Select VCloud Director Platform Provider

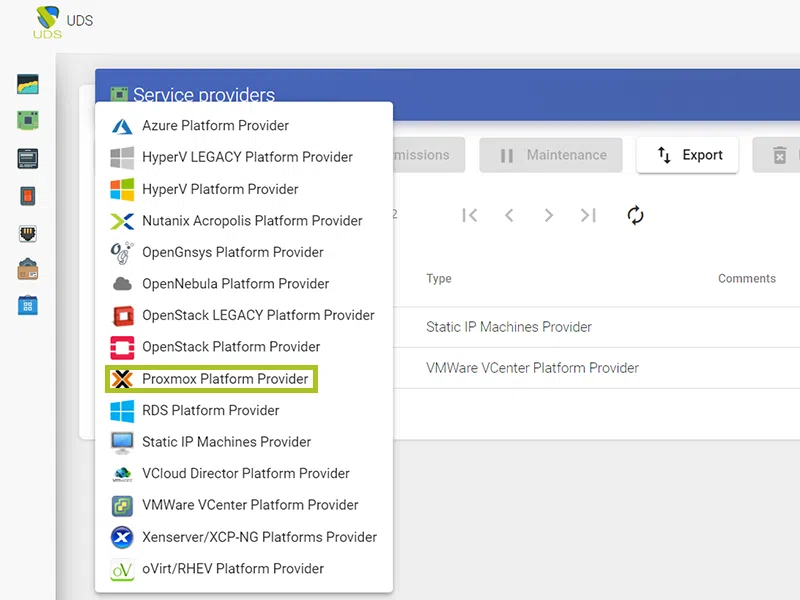pyautogui.click(x=244, y=474)
